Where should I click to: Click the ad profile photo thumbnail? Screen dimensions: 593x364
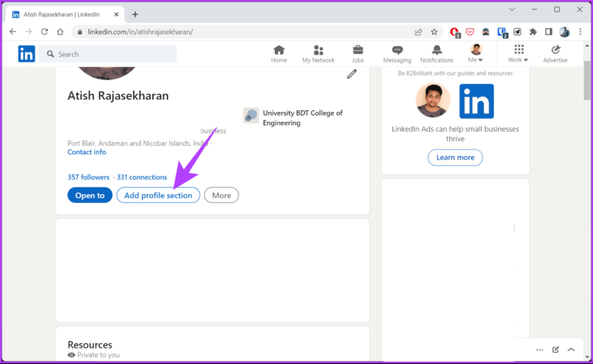tap(432, 100)
